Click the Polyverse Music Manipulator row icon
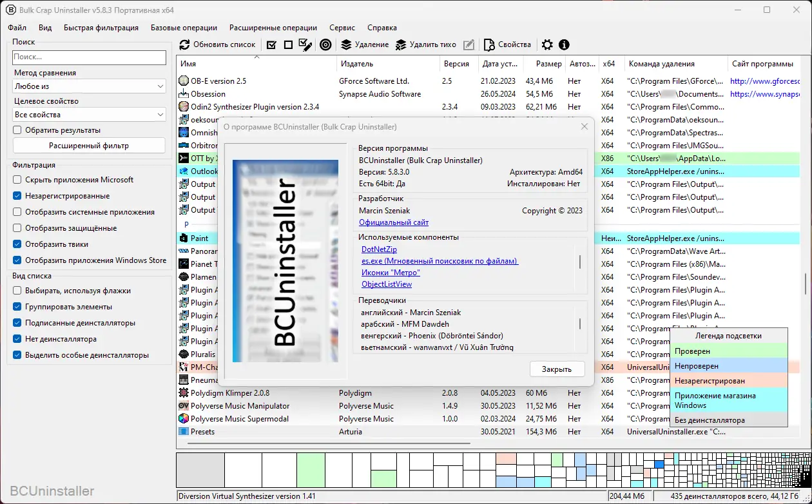Viewport: 812px width, 504px height. click(x=184, y=406)
